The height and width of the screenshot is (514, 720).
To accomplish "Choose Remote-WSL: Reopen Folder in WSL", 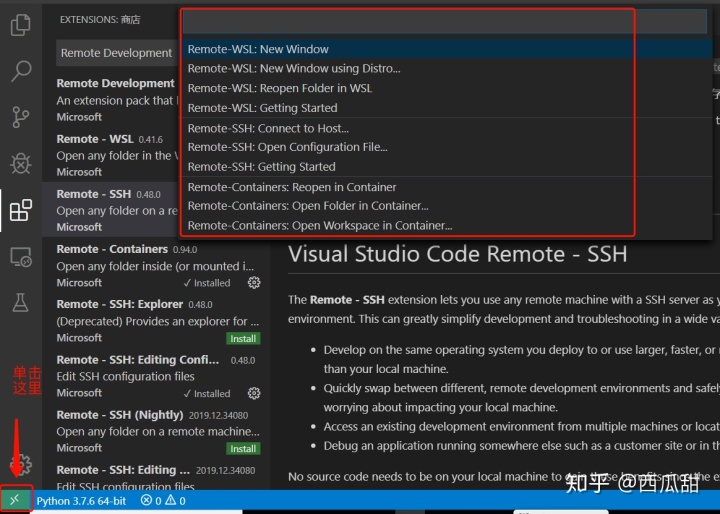I will click(447, 88).
